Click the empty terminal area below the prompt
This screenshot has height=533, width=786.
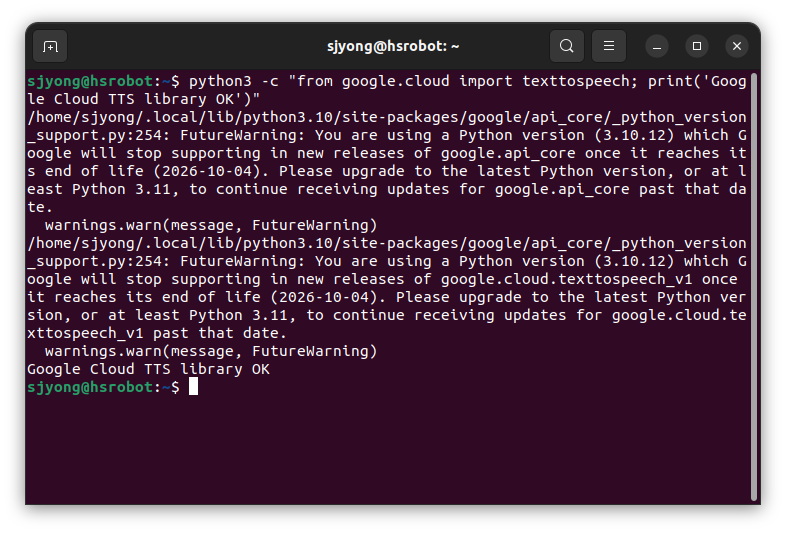[x=388, y=451]
